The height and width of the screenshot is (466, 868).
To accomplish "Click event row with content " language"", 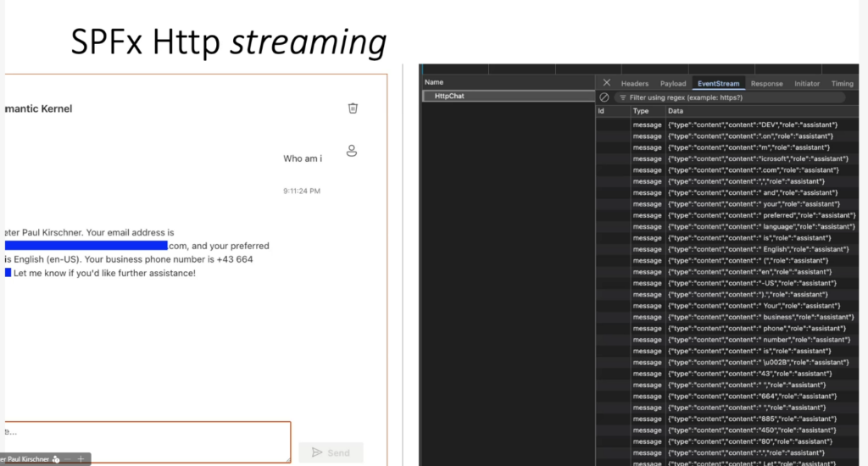I will click(x=726, y=226).
